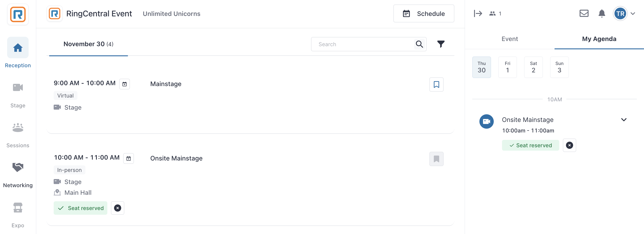Collapse the right side panel
Image resolution: width=644 pixels, height=234 pixels.
pyautogui.click(x=478, y=13)
